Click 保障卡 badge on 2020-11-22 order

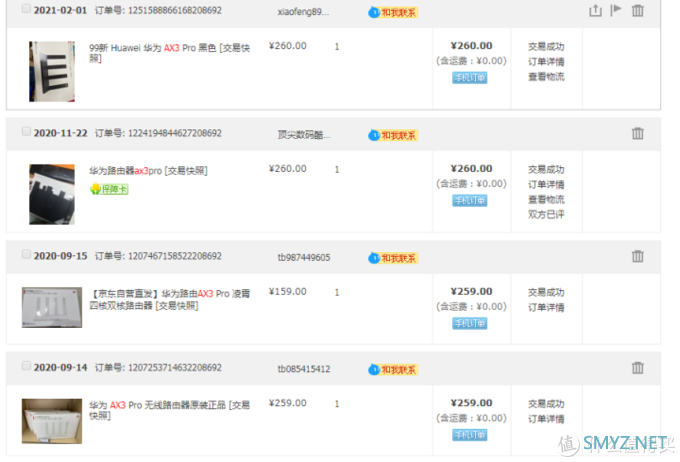point(109,189)
